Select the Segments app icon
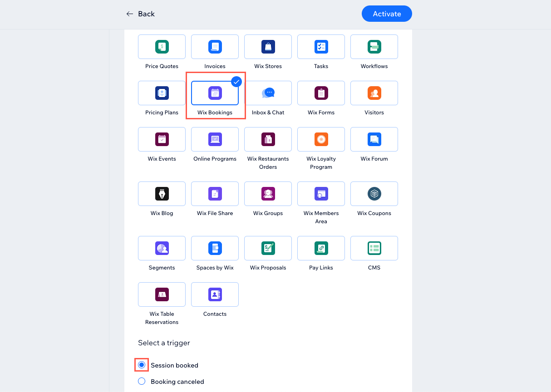Image resolution: width=551 pixels, height=392 pixels. [x=162, y=248]
